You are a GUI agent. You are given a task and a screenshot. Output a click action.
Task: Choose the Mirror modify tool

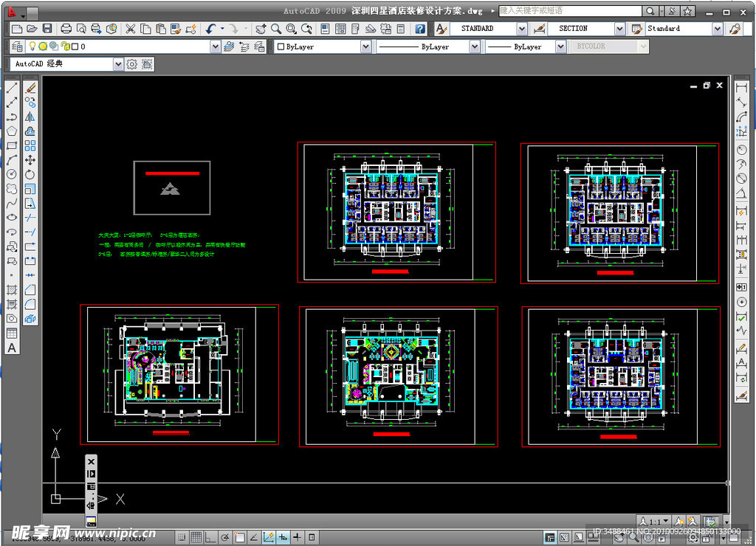click(30, 117)
